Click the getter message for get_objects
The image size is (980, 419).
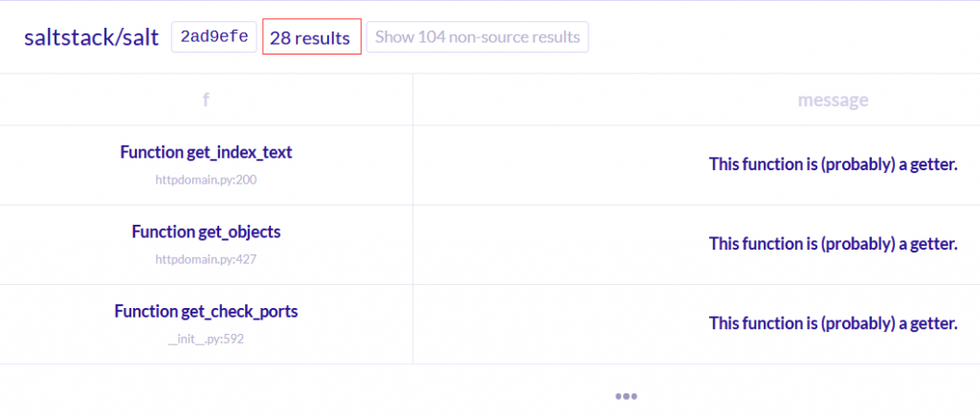pyautogui.click(x=833, y=244)
